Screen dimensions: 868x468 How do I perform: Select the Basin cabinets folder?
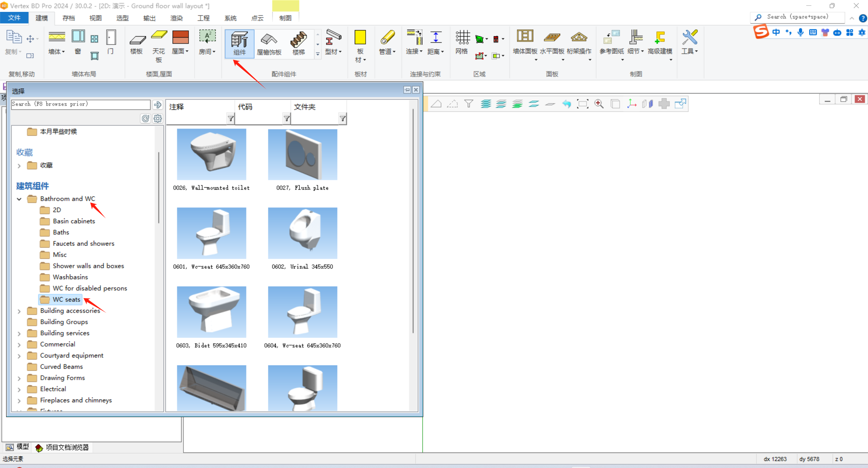67,221
